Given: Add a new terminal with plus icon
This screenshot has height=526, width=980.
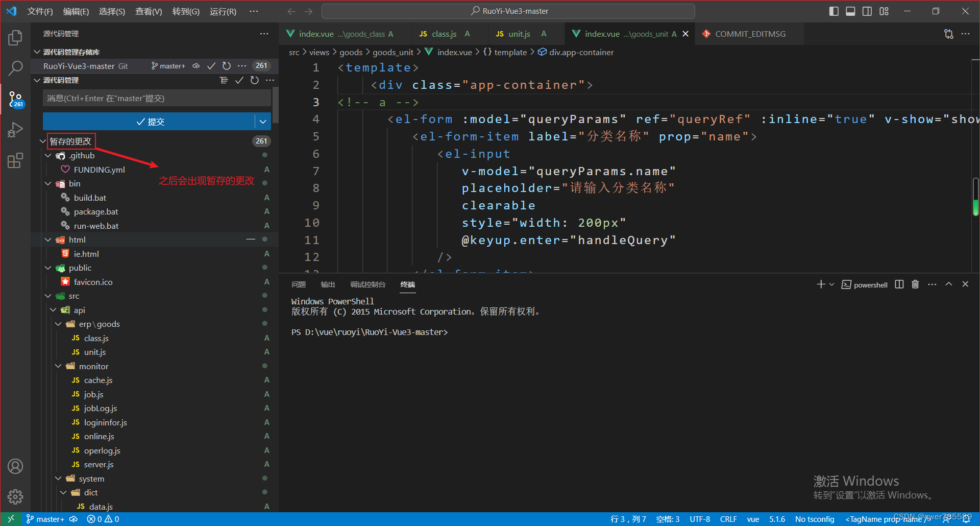Looking at the screenshot, I should tap(821, 284).
